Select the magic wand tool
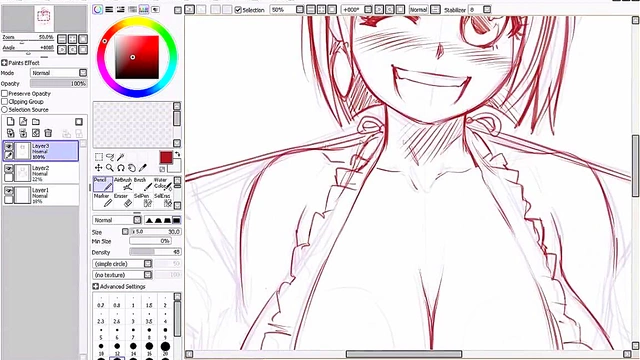640x360 pixels. pyautogui.click(x=121, y=157)
